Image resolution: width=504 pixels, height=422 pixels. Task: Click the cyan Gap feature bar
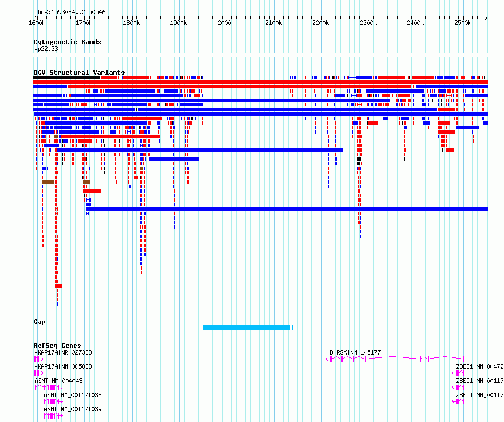246,327
